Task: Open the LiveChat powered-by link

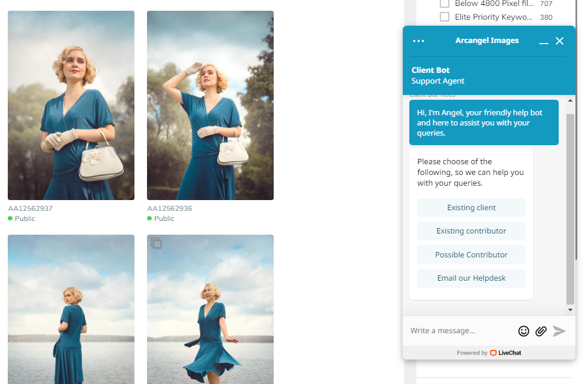Action: point(506,353)
